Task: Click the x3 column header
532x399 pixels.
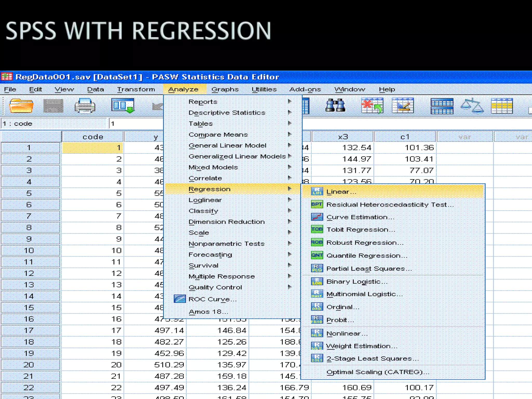Action: click(x=343, y=137)
